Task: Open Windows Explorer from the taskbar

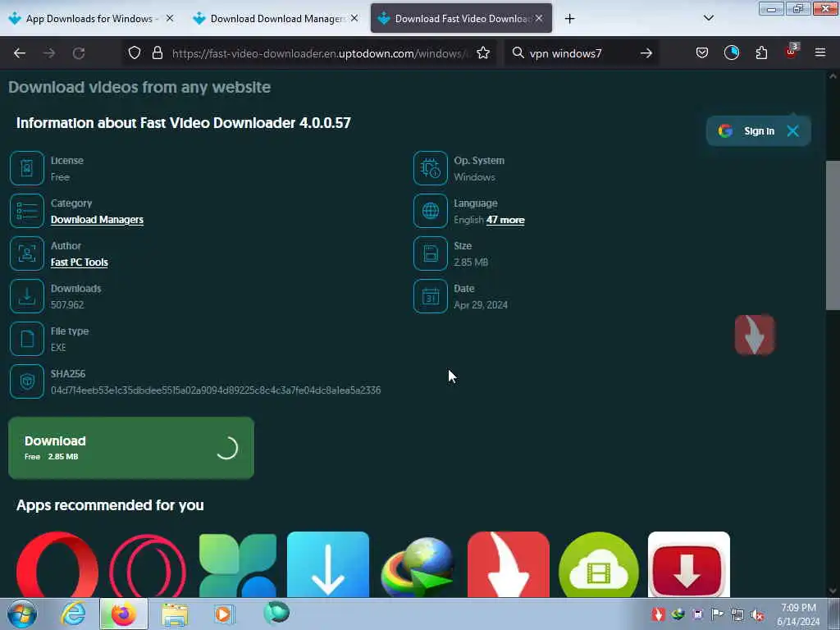Action: click(x=175, y=614)
